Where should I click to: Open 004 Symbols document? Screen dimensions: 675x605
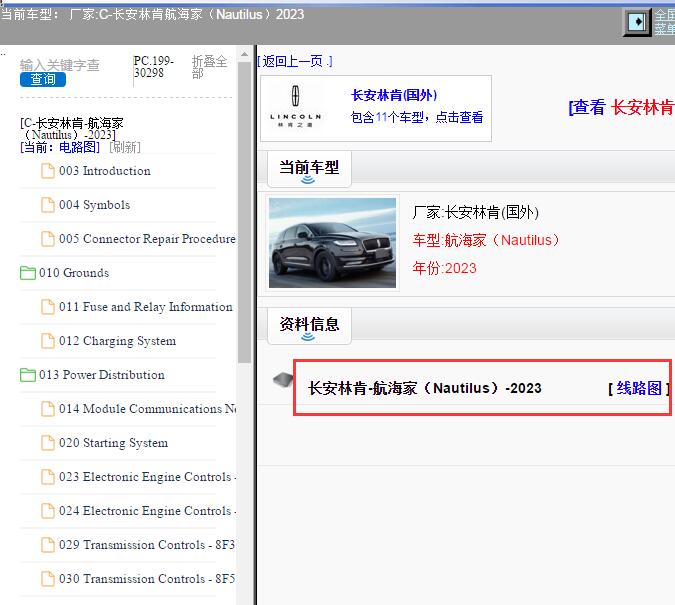coord(94,205)
